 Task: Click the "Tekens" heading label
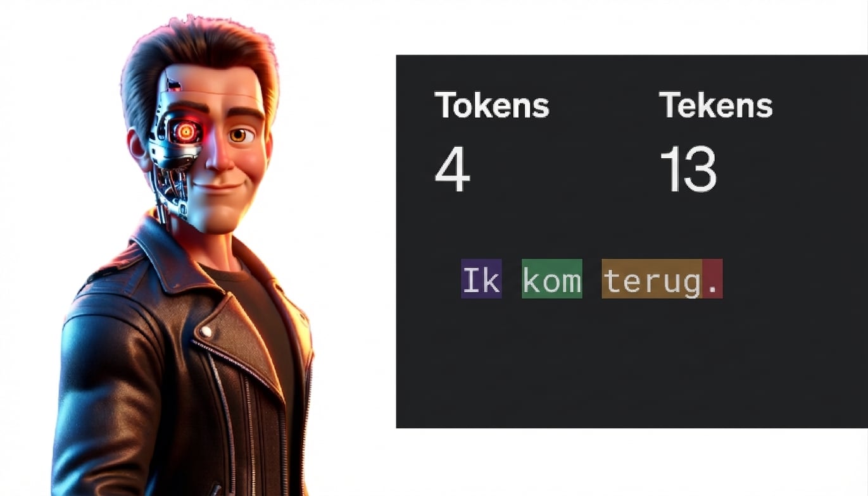pos(716,105)
